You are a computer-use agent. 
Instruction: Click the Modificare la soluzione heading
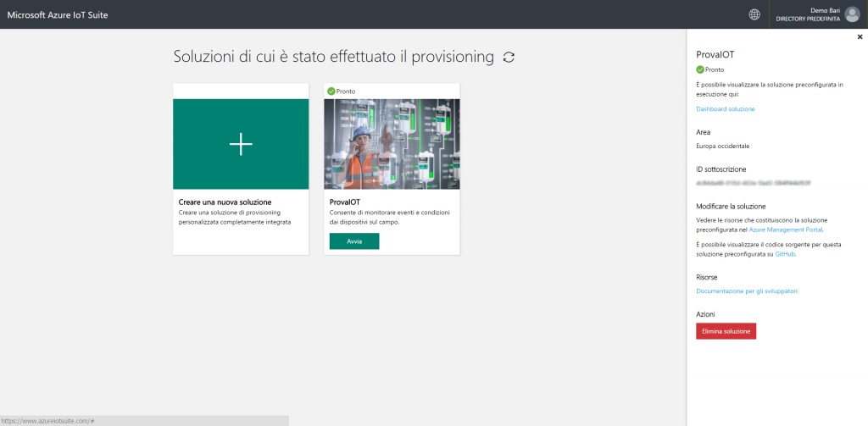(731, 207)
